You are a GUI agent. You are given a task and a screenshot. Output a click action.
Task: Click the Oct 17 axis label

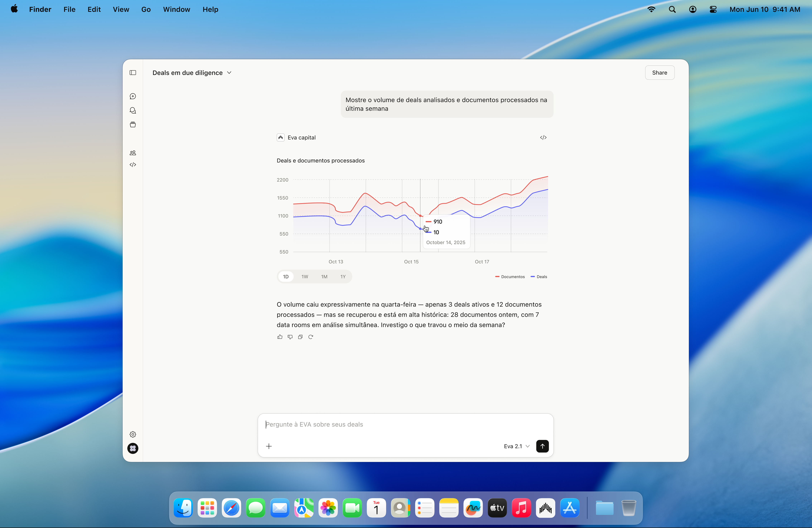click(x=482, y=262)
